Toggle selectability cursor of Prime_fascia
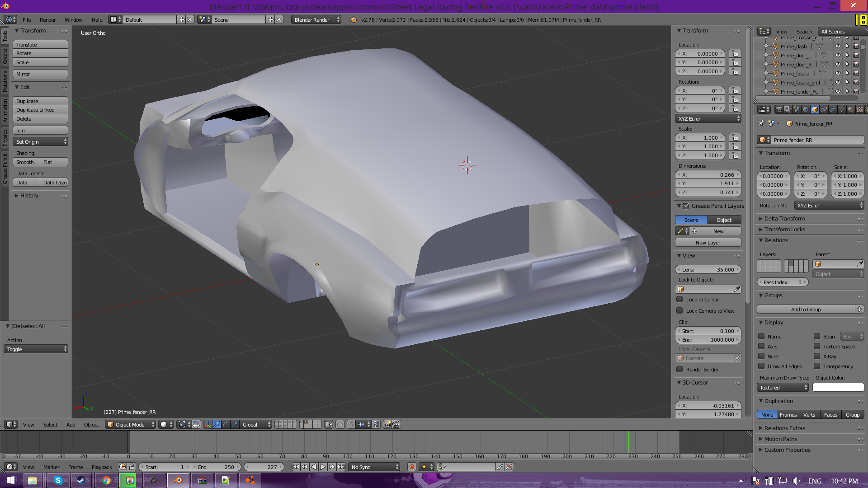The height and width of the screenshot is (488, 868). (847, 73)
